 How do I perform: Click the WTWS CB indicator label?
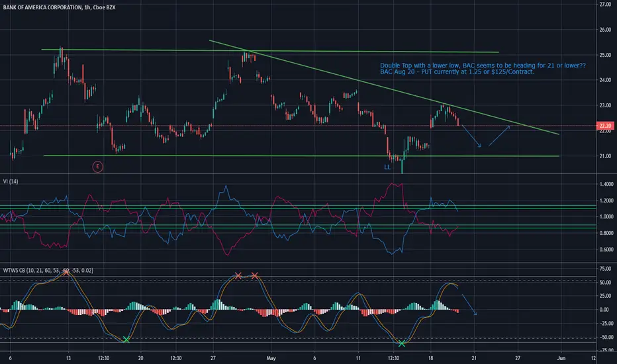[x=48, y=270]
